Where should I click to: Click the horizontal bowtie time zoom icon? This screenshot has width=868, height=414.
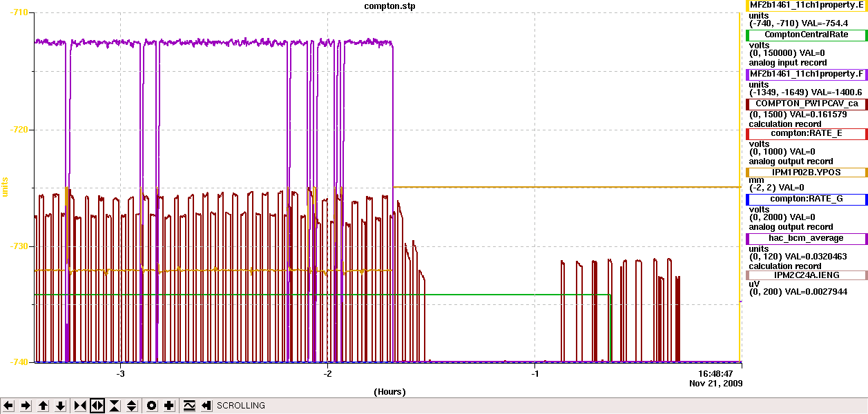point(80,406)
